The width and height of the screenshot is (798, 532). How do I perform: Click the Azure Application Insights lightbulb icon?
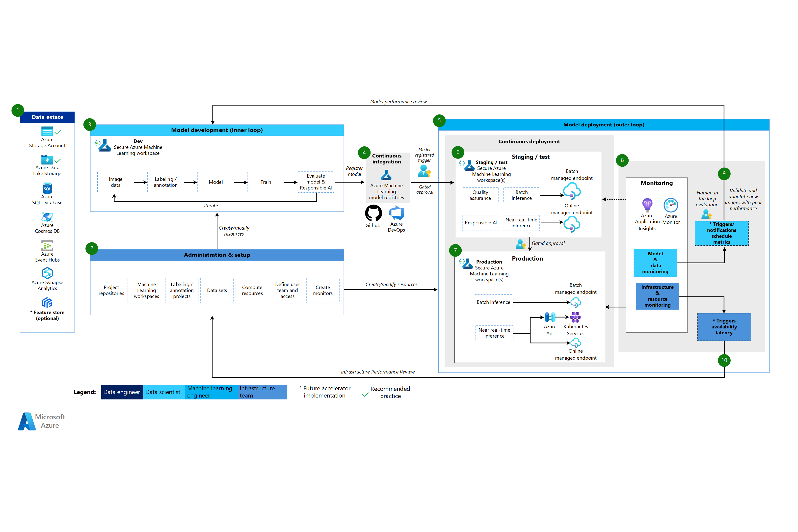pyautogui.click(x=647, y=205)
